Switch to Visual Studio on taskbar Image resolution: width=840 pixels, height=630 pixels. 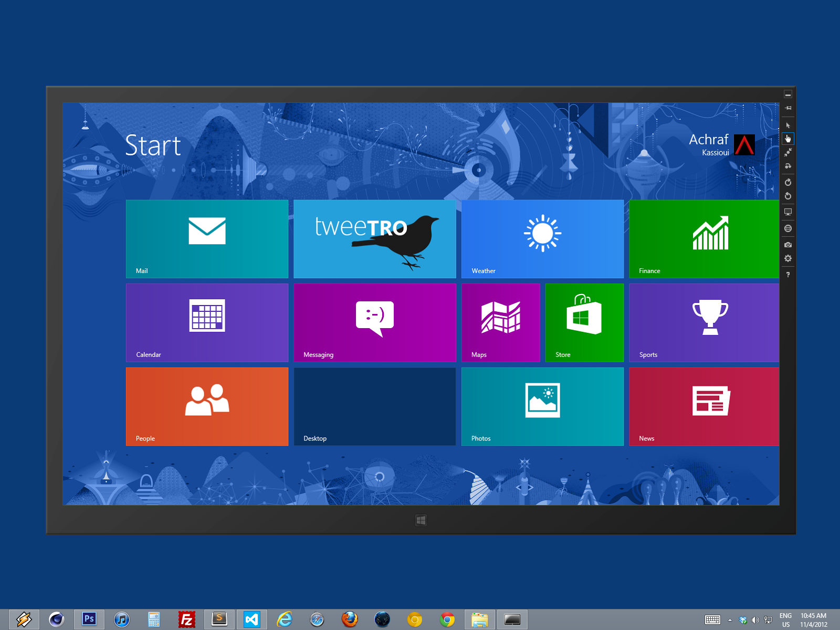[251, 619]
